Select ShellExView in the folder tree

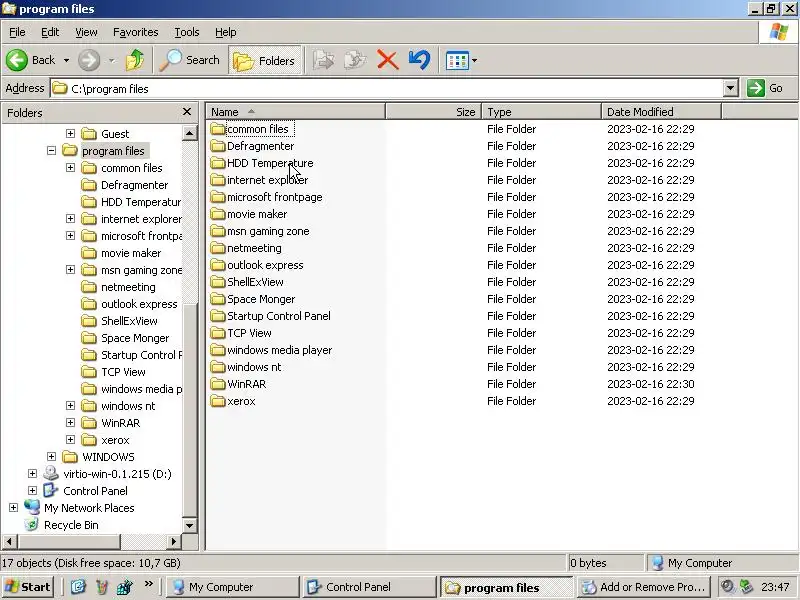point(129,321)
